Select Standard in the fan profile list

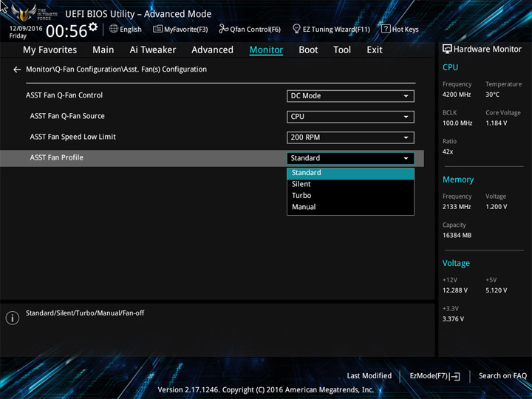pos(350,173)
